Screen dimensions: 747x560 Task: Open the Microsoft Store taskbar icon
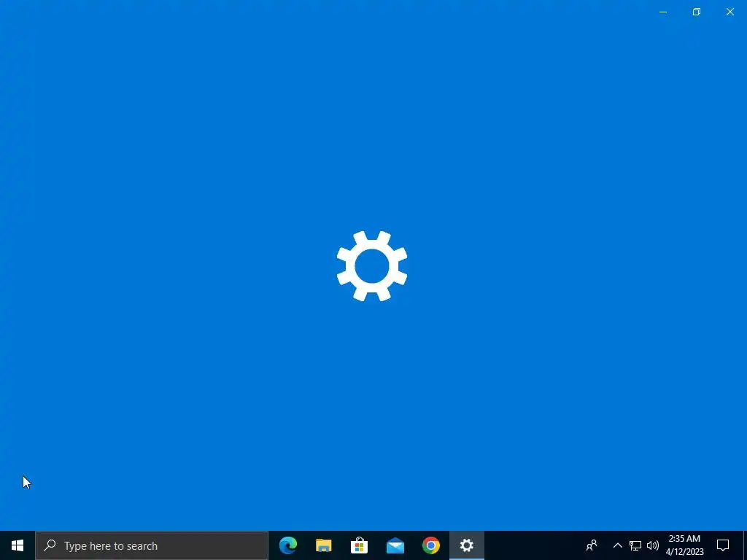tap(359, 545)
